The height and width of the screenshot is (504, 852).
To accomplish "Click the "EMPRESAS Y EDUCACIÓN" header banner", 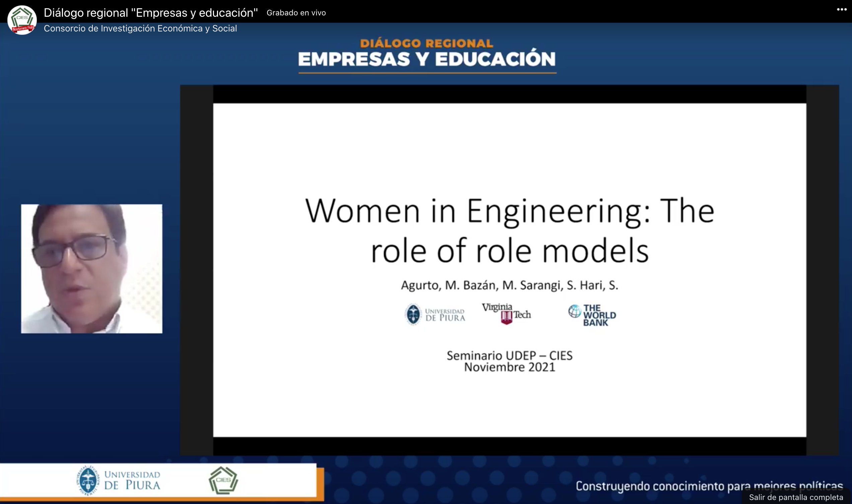I will (427, 59).
